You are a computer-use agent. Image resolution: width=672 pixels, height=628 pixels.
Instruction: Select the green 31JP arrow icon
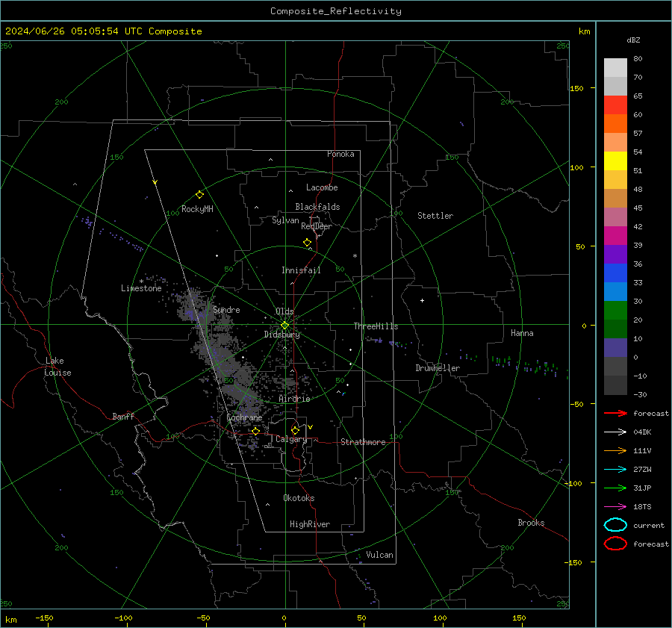[x=615, y=488]
